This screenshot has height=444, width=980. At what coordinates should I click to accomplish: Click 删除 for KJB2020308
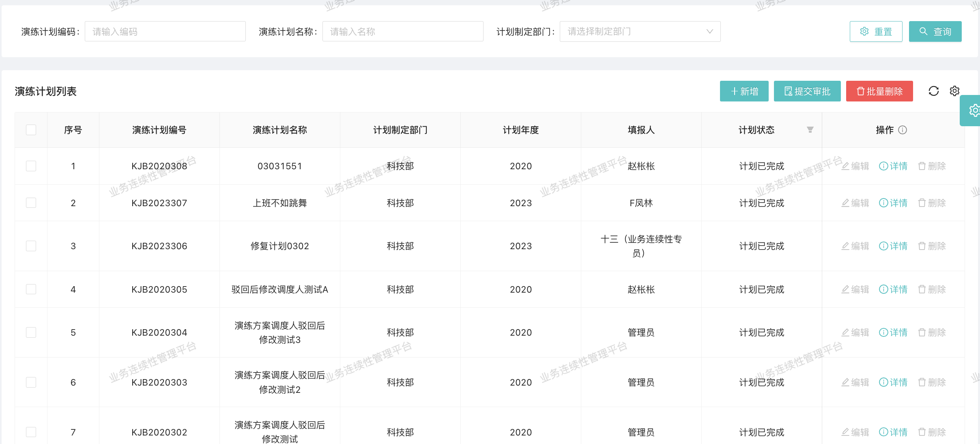[x=932, y=166]
